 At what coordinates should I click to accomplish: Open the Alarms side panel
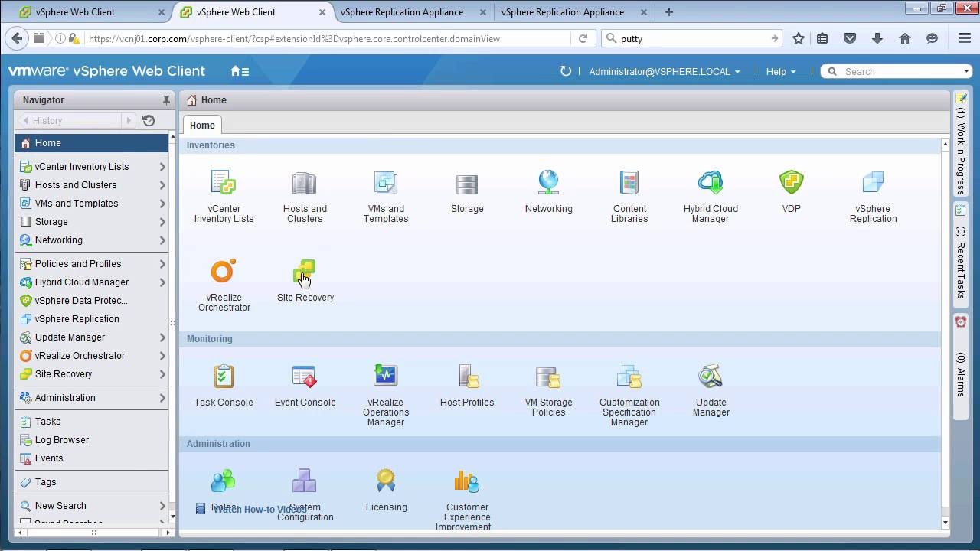[961, 366]
